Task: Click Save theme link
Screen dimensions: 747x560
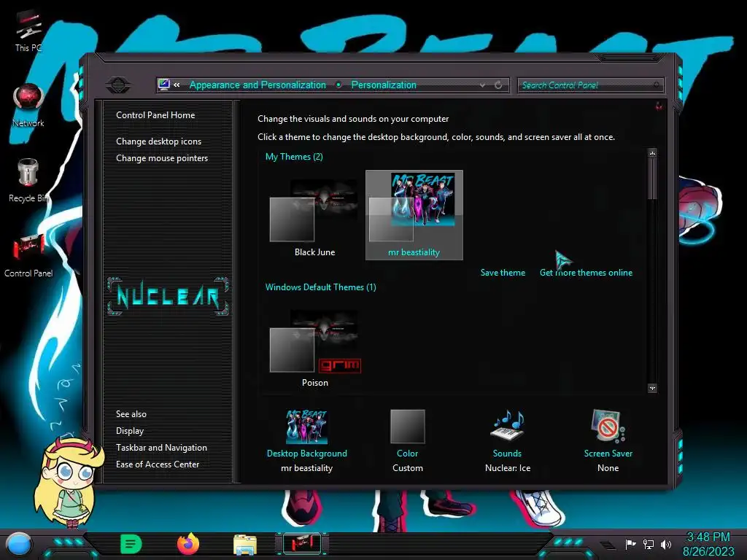Action: pos(503,273)
